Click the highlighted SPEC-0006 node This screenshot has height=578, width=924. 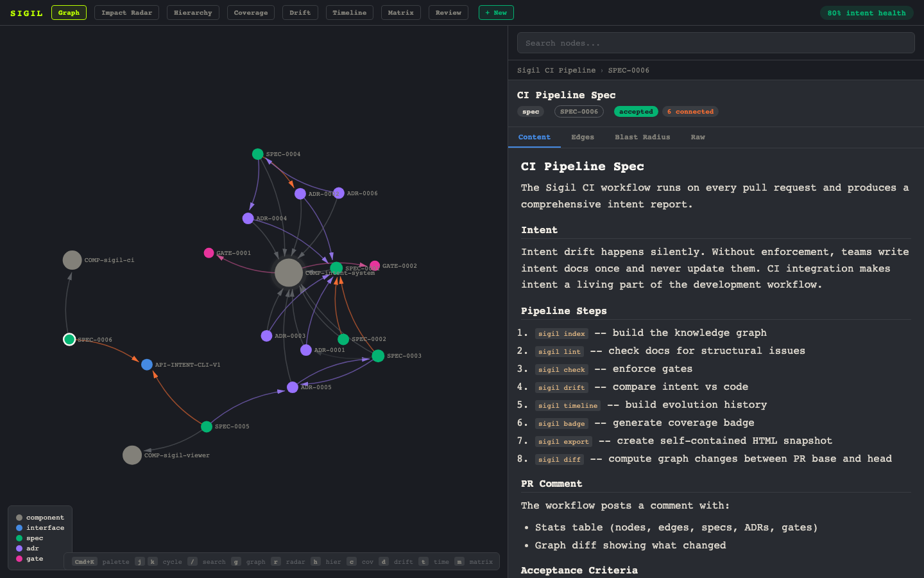69,339
